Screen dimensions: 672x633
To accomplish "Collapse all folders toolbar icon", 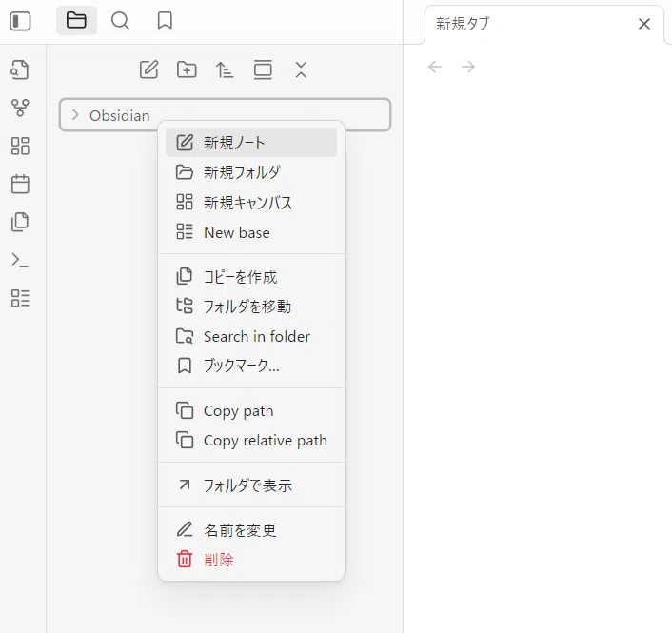I will [301, 69].
